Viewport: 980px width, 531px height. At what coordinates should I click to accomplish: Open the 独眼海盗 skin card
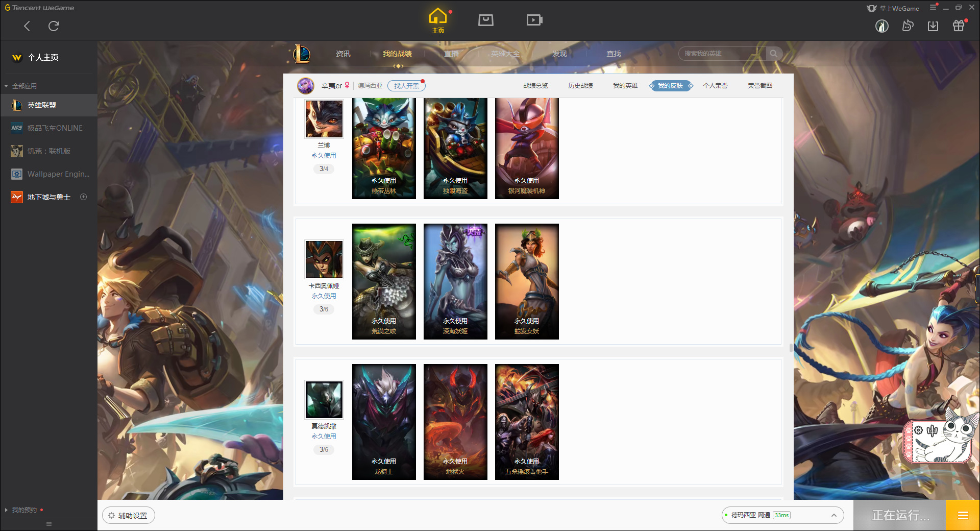click(x=455, y=149)
